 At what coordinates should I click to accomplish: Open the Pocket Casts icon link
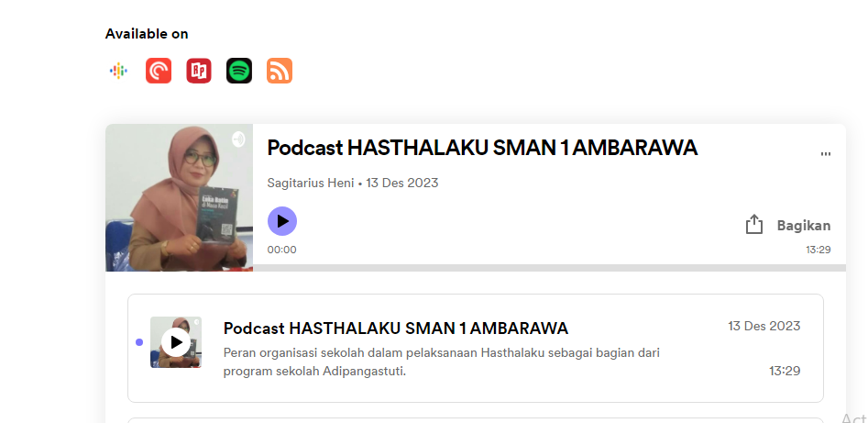click(x=159, y=71)
